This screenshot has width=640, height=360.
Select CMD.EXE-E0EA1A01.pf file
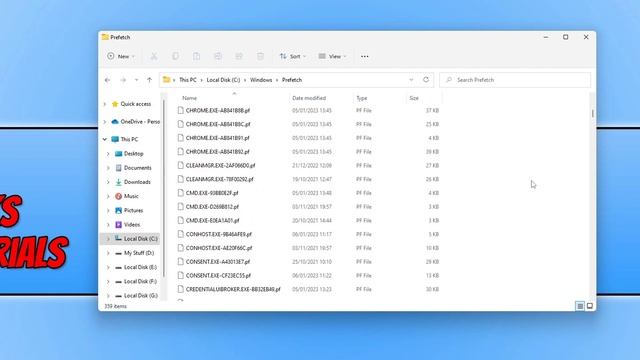pyautogui.click(x=212, y=220)
